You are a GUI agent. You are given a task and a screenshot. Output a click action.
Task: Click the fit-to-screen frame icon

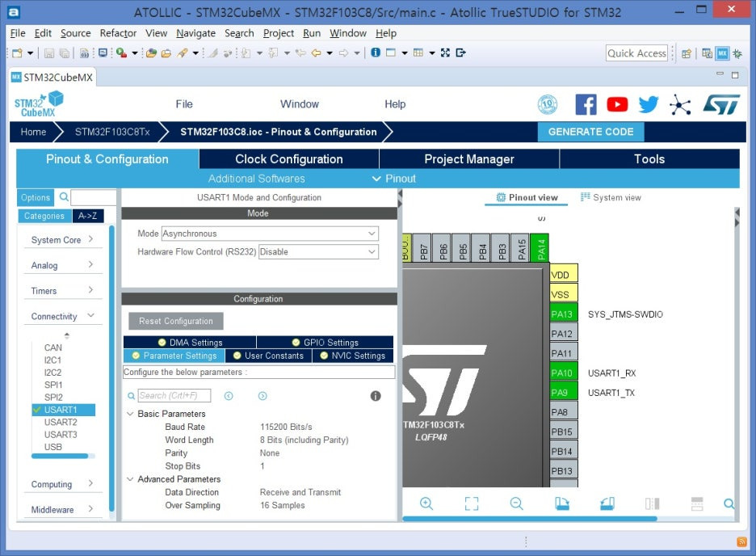click(472, 504)
